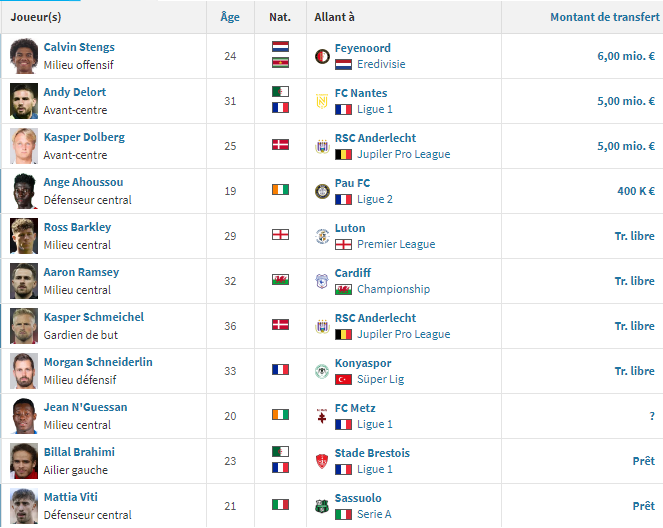Sort table by Âge column header

pos(229,17)
